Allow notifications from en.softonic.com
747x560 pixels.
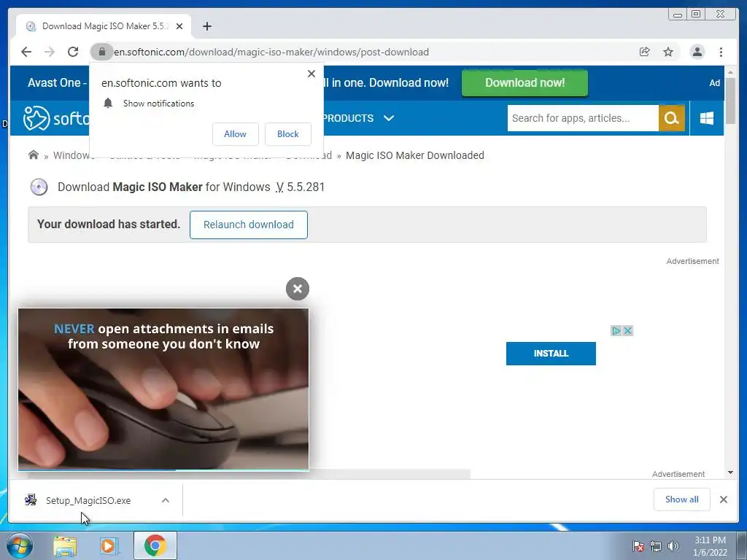pyautogui.click(x=236, y=134)
